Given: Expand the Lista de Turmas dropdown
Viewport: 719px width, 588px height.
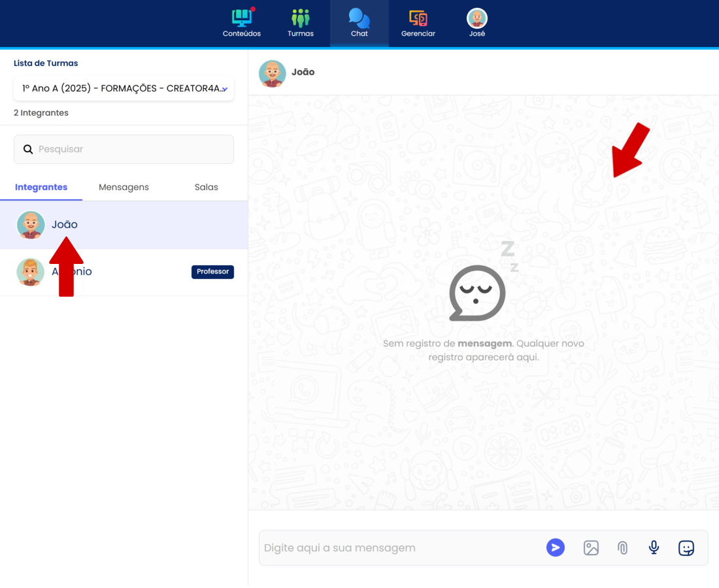Looking at the screenshot, I should [124, 88].
